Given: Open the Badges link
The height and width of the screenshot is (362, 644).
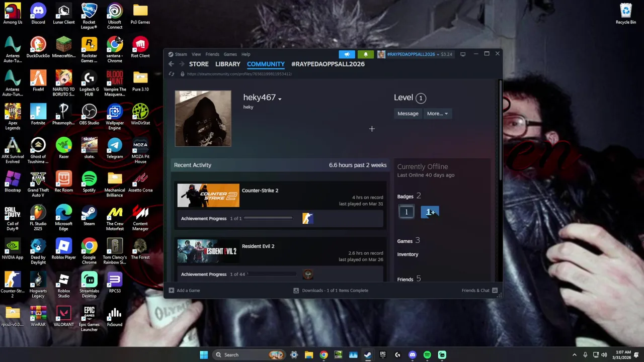Looking at the screenshot, I should [405, 197].
